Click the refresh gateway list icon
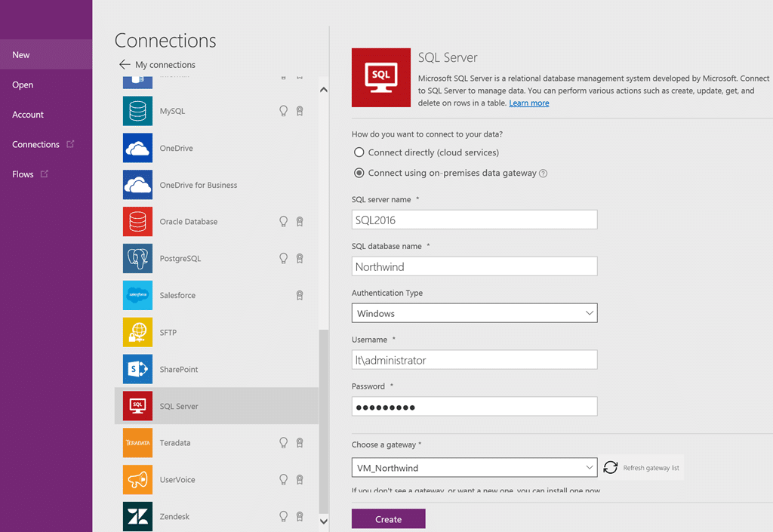The image size is (773, 532). [x=610, y=467]
